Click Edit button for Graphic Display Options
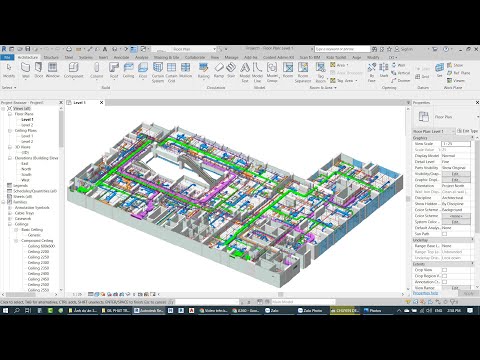Screen dimensions: 480x360 point(456,180)
